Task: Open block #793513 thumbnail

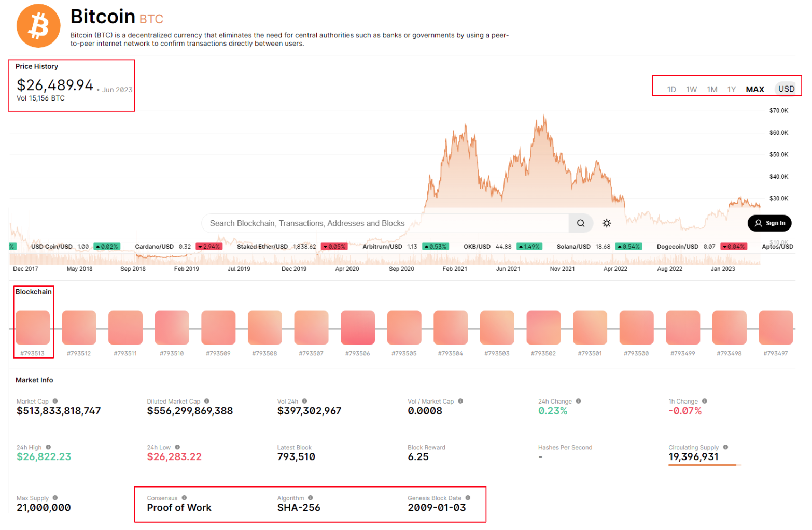Action: tap(33, 327)
